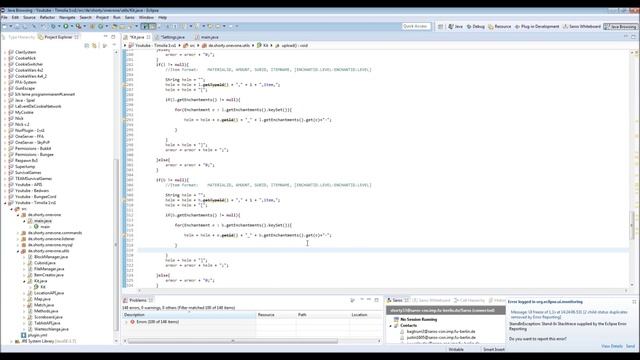This screenshot has width=640, height=360.
Task: Select the MyCookie project
Action: (24, 112)
